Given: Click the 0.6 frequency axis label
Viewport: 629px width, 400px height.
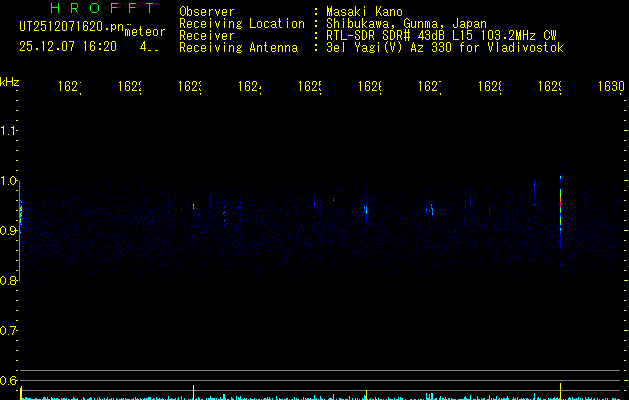Looking at the screenshot, I should tap(8, 380).
